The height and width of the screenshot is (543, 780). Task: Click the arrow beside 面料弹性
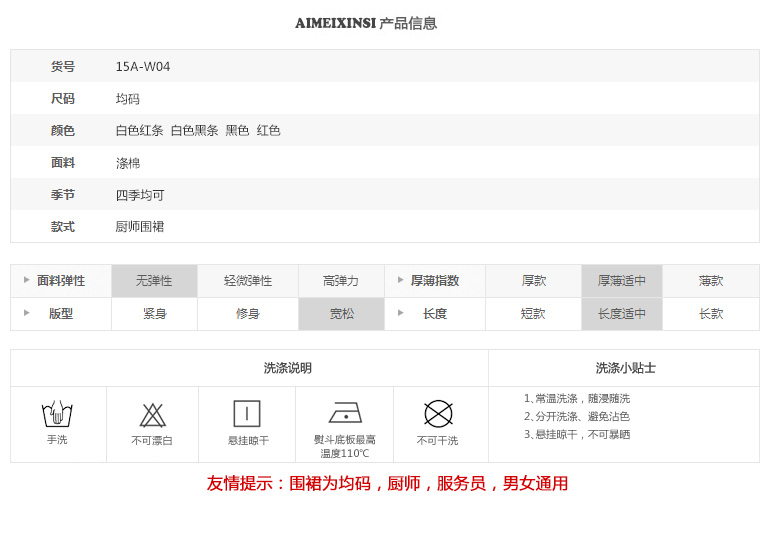tap(26, 280)
